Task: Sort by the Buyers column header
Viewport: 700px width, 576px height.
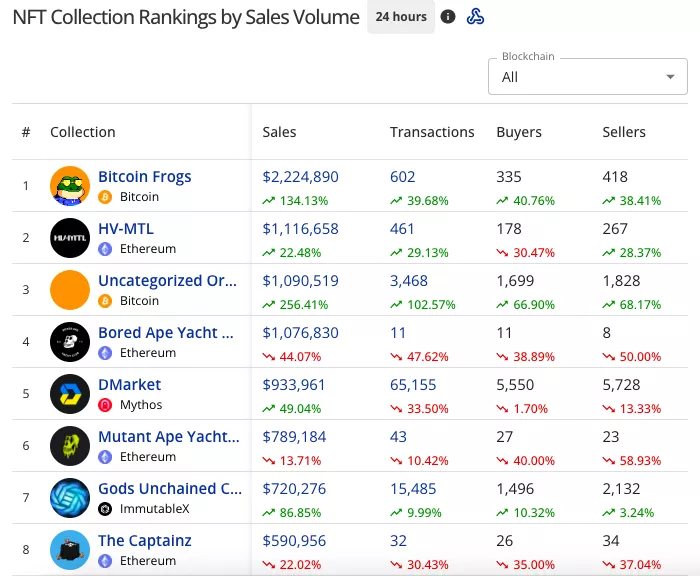Action: coord(518,132)
